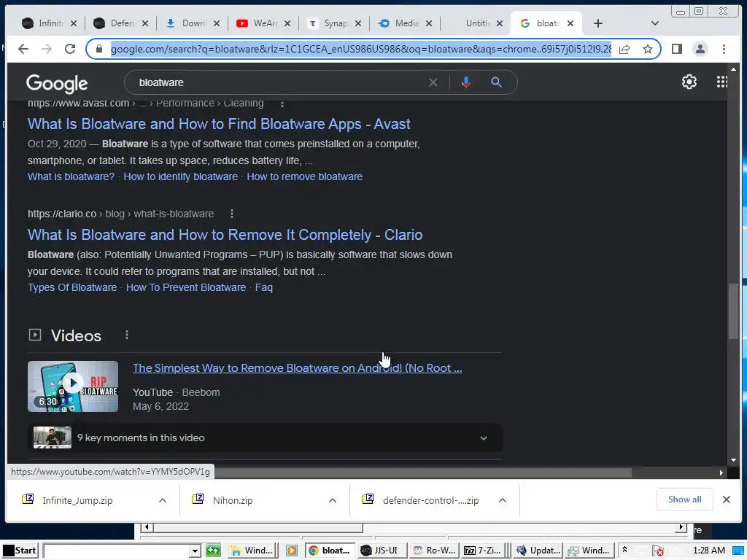Expand options for defender-control zip download

(x=502, y=500)
